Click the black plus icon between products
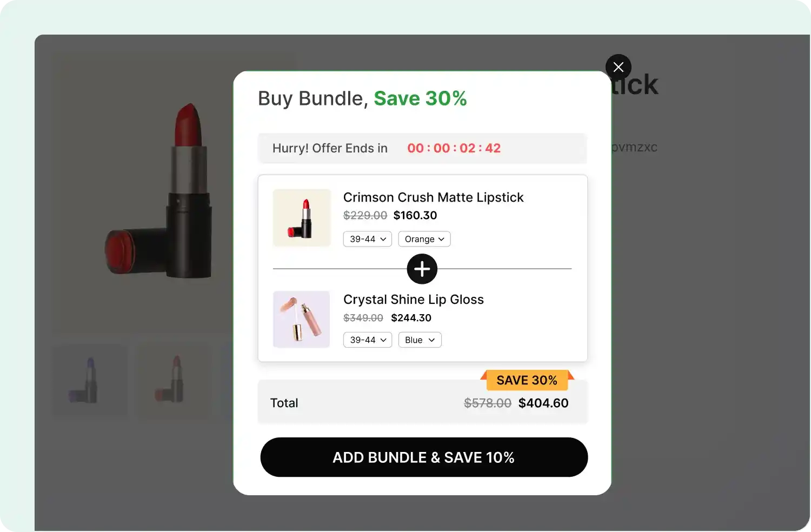 (x=422, y=269)
